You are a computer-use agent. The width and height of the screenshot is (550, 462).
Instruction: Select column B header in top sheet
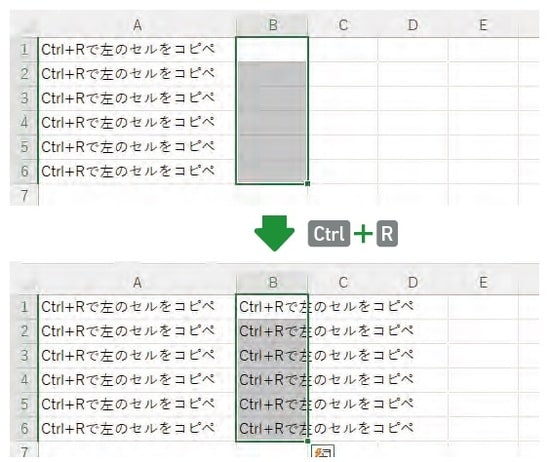tap(272, 25)
